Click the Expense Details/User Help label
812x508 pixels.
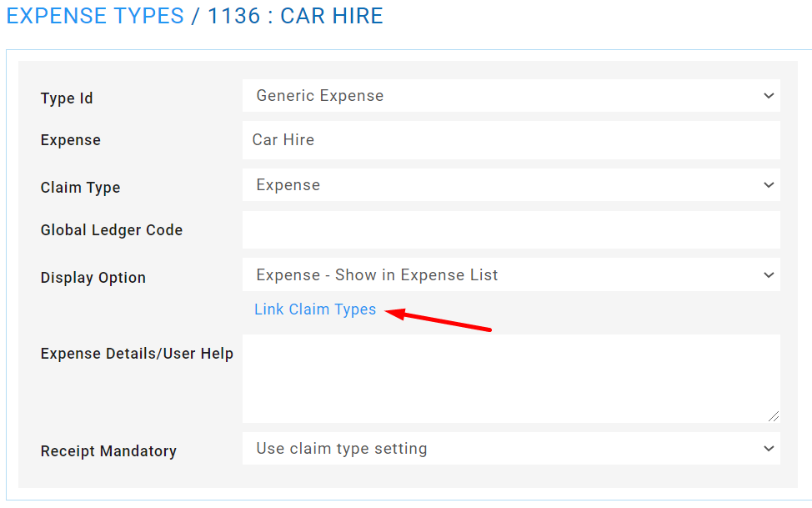coord(137,354)
